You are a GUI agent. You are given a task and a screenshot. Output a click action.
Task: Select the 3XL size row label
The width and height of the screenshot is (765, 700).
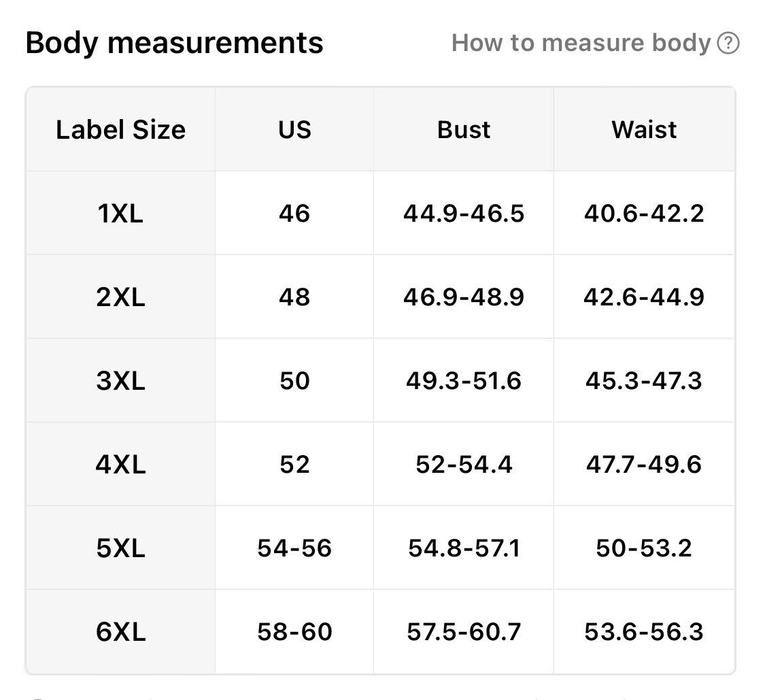120,381
